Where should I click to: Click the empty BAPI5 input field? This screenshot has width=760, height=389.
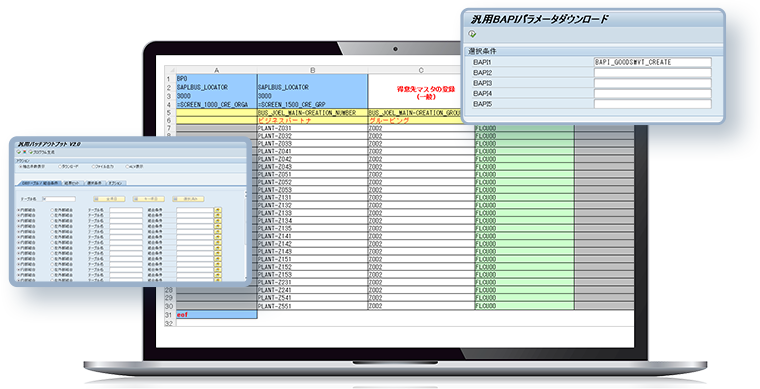pyautogui.click(x=652, y=104)
